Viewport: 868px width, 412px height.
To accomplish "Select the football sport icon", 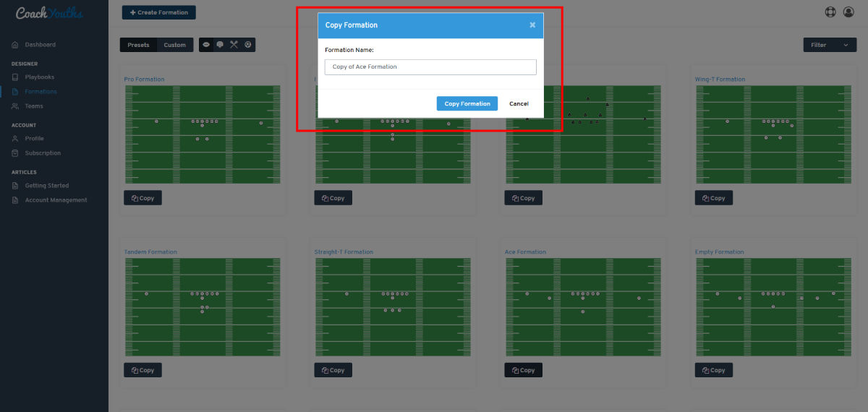I will (x=206, y=45).
